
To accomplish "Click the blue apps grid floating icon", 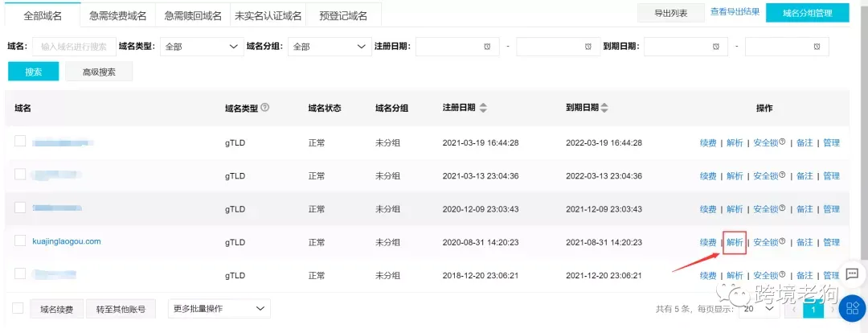I will pos(853,308).
